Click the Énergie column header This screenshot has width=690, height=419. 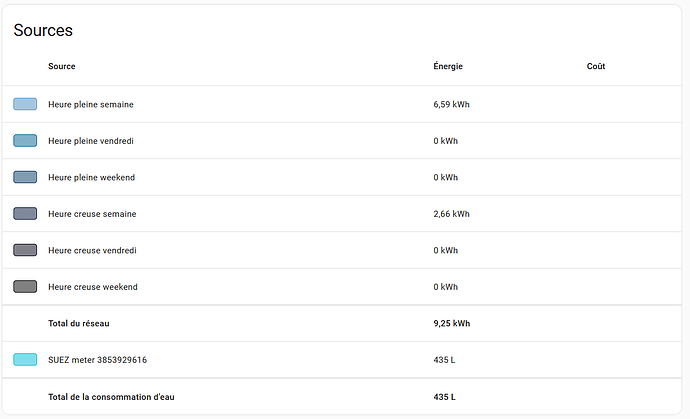[448, 67]
